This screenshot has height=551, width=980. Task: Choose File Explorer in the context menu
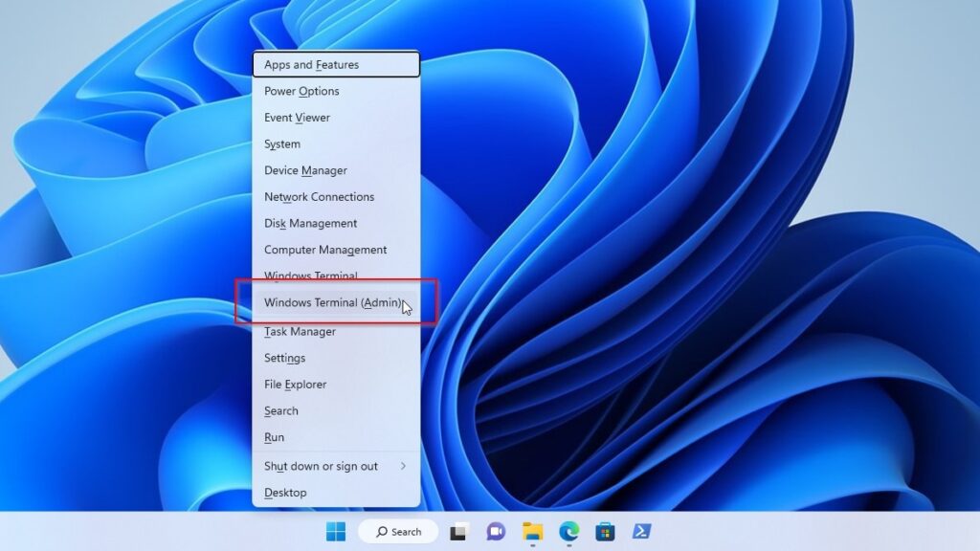coord(336,385)
